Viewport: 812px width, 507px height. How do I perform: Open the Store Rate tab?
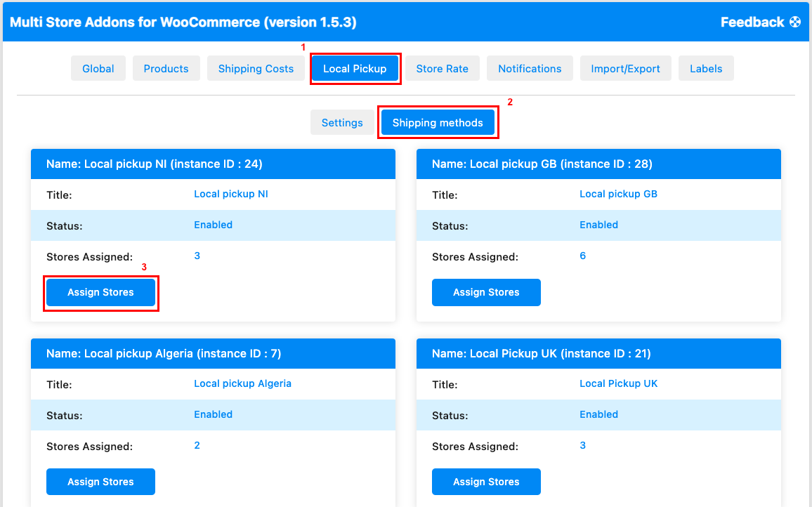click(443, 68)
